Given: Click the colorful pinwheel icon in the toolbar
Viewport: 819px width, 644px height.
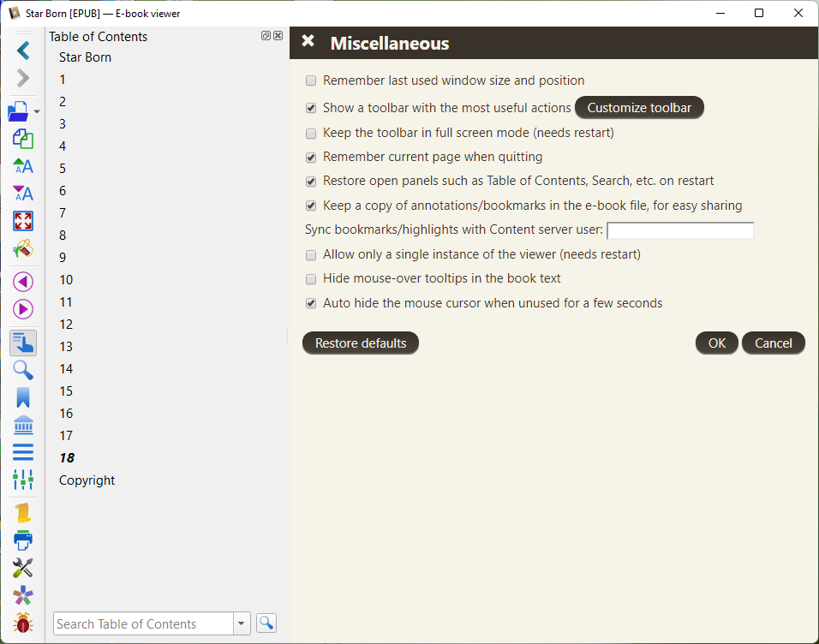Looking at the screenshot, I should coord(23,595).
